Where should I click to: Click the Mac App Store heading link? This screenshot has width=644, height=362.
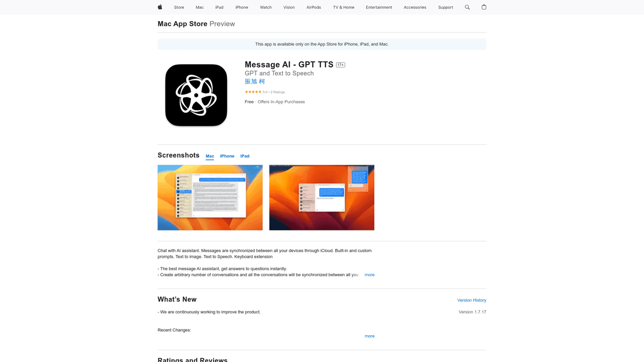click(182, 24)
